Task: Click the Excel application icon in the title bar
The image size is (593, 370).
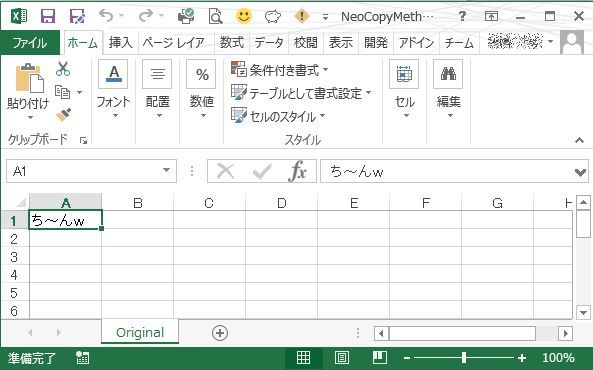Action: click(x=19, y=16)
